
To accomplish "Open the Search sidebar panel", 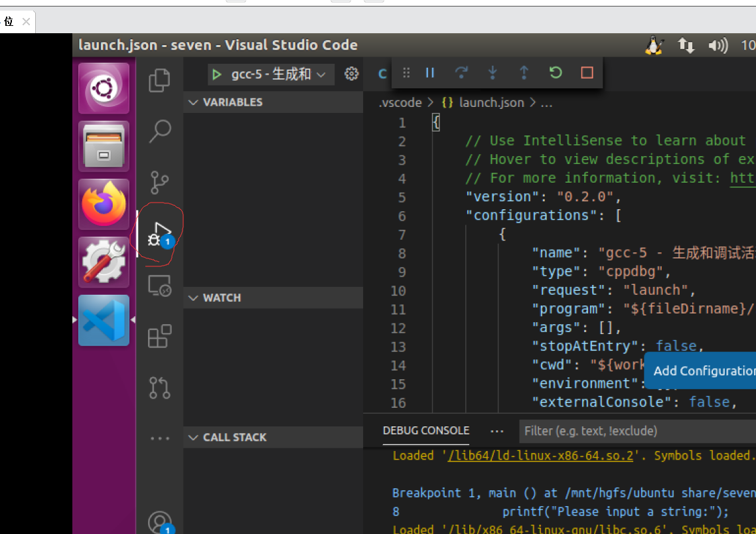I will coord(159,132).
